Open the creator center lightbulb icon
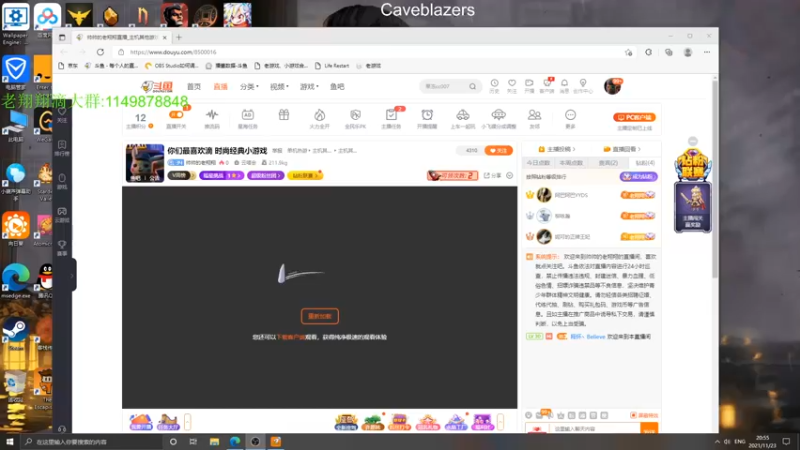Viewport: 800px width, 450px height. [583, 86]
